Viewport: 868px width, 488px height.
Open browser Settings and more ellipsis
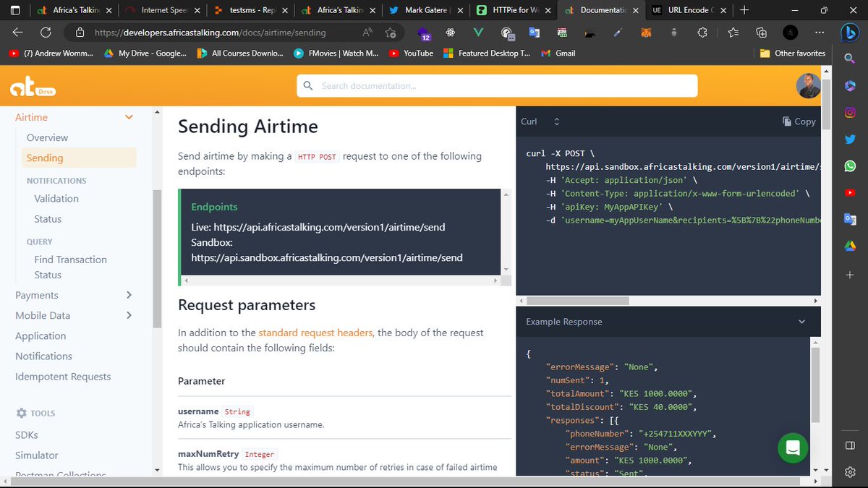click(x=819, y=33)
